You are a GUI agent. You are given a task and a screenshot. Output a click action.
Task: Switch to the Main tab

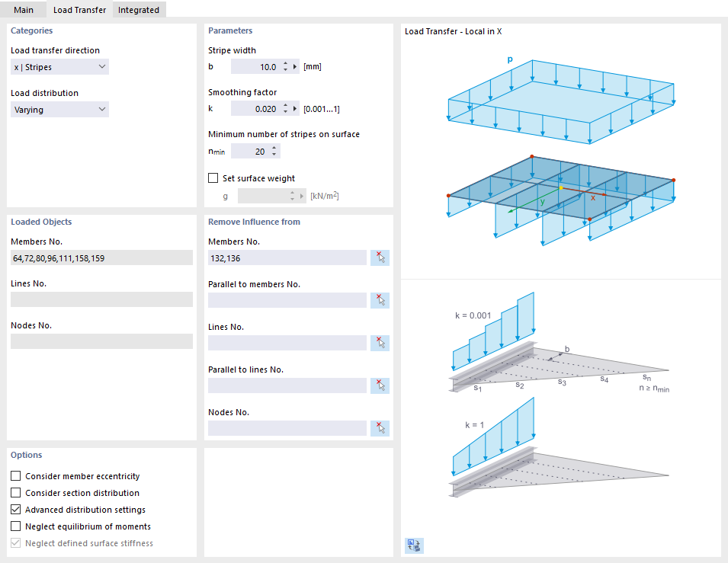[x=24, y=11]
